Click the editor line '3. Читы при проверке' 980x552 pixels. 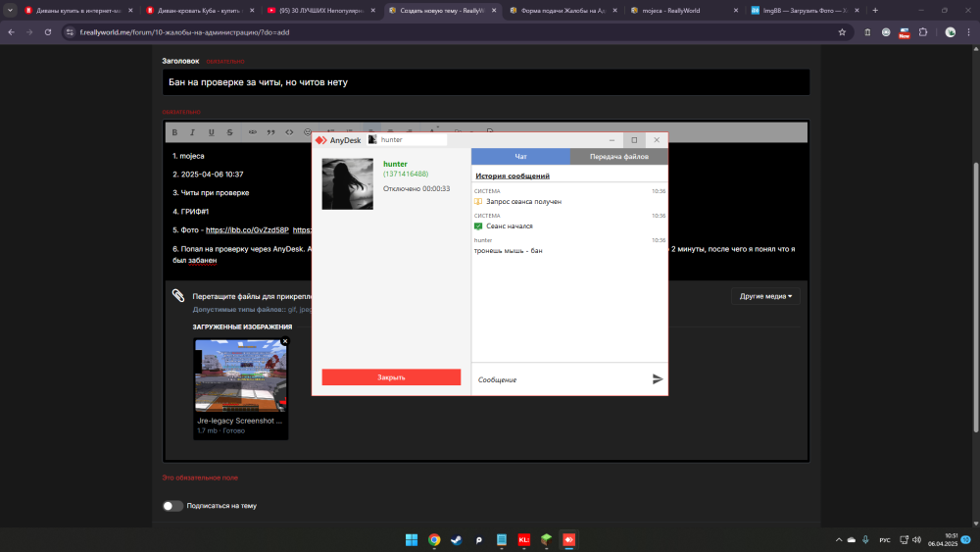coord(211,193)
